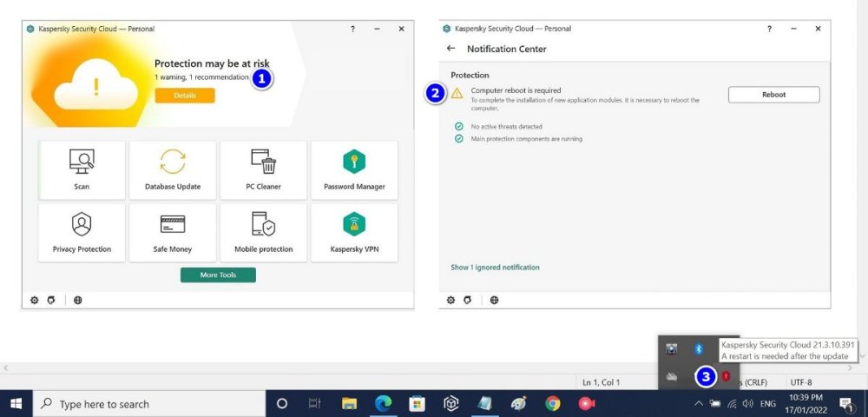This screenshot has width=868, height=417.
Task: Click globe icon in Notification Center window
Action: pos(495,300)
